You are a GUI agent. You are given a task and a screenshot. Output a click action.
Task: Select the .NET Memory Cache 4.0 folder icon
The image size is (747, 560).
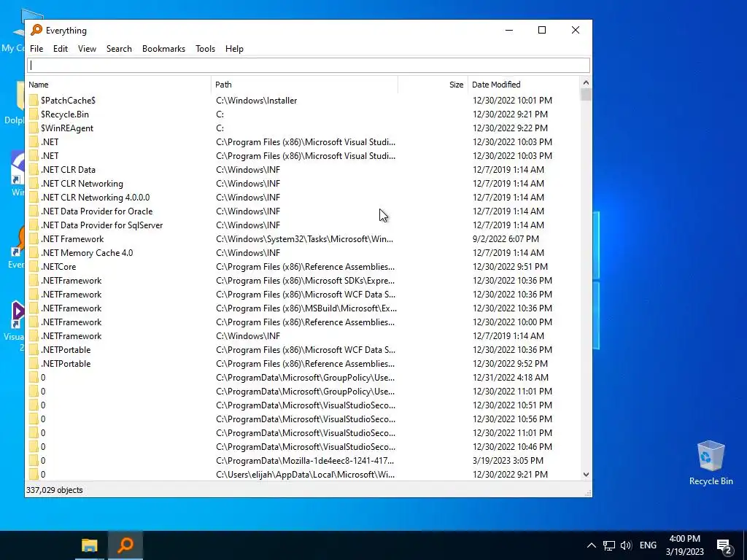(34, 253)
